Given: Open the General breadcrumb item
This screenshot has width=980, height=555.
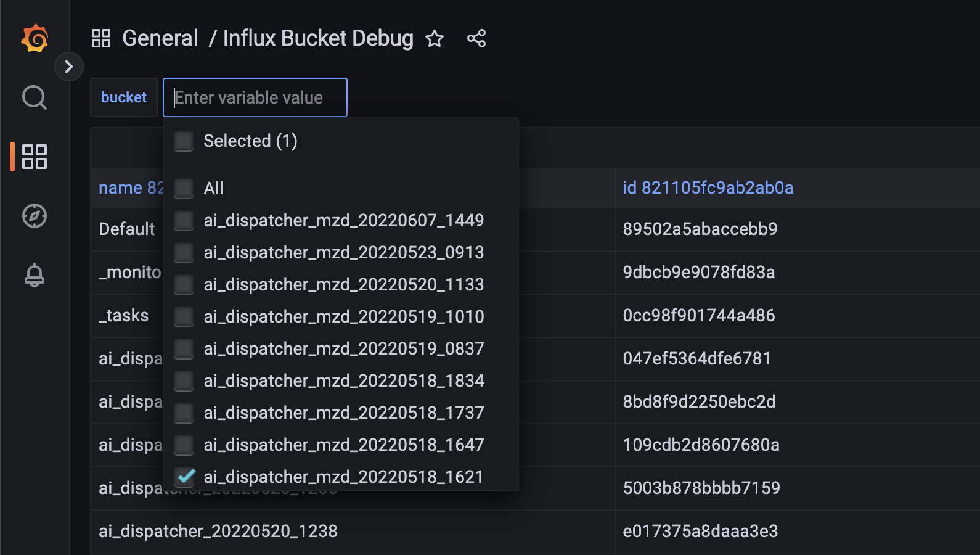Looking at the screenshot, I should (160, 38).
